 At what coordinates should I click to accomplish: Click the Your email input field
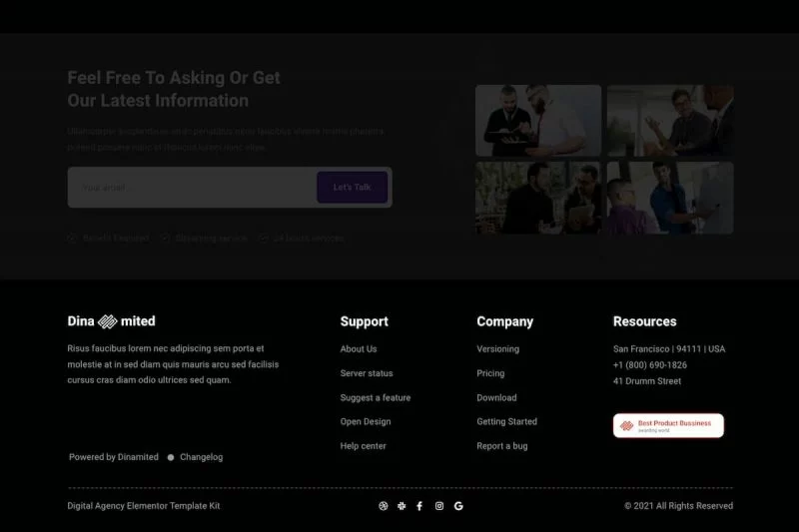pos(190,188)
